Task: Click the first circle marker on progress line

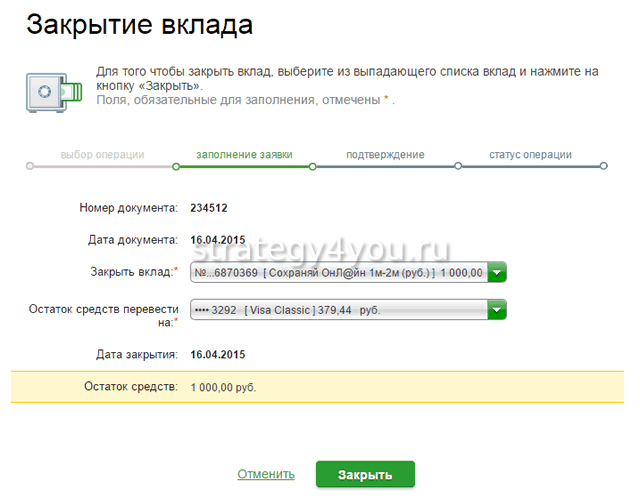Action: point(31,166)
